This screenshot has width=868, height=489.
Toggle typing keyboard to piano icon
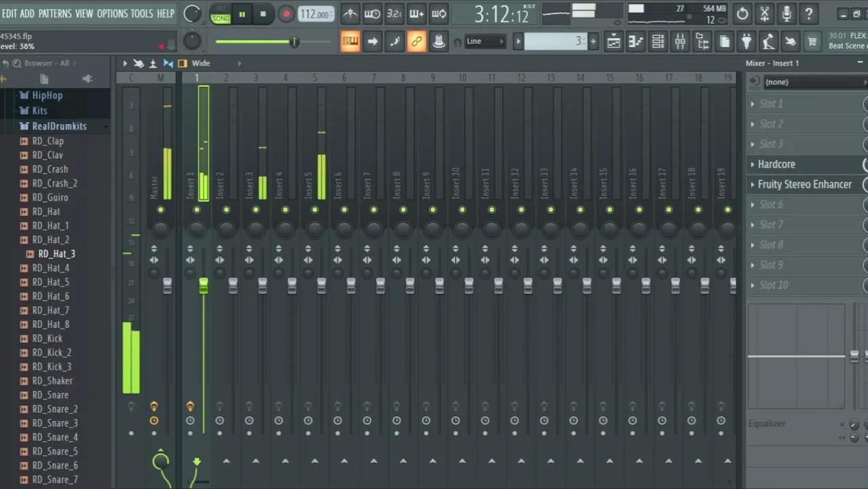point(350,41)
